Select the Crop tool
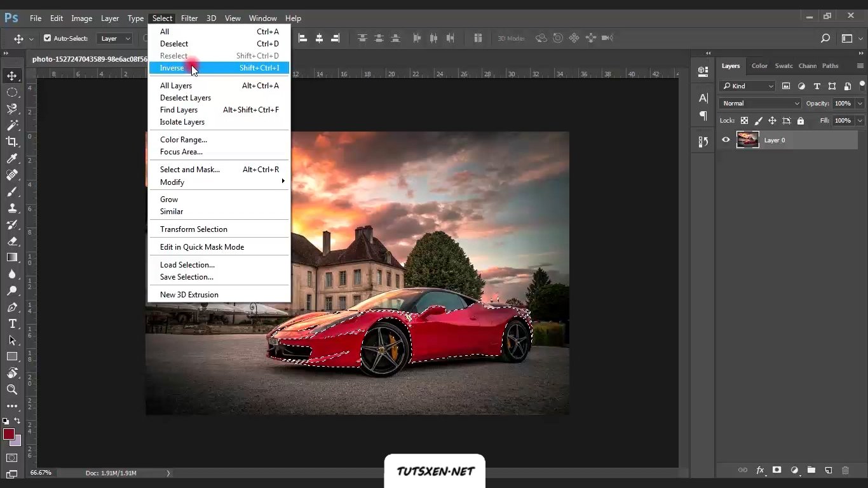 (12, 142)
